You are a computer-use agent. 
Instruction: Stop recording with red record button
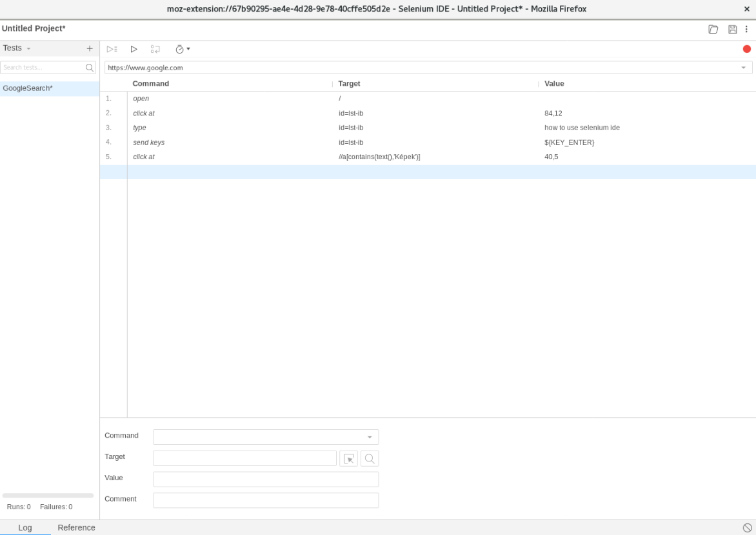point(746,49)
